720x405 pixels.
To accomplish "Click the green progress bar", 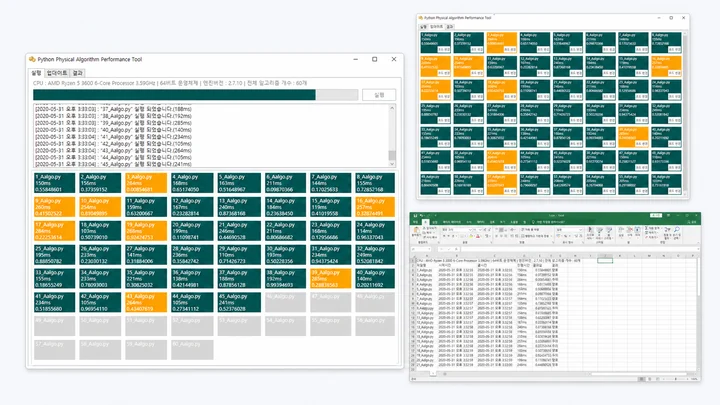I will pos(174,95).
